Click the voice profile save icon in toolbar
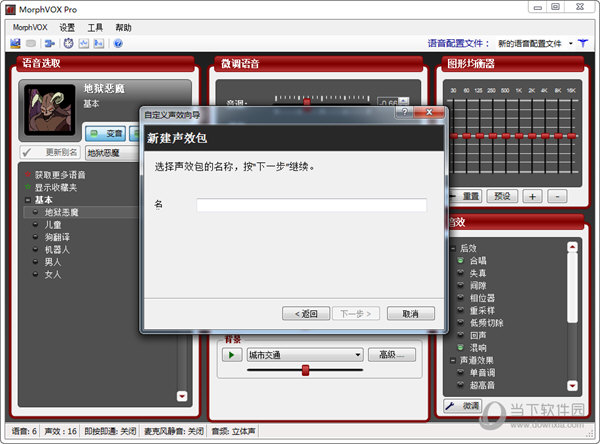600x444 pixels. pos(15,43)
